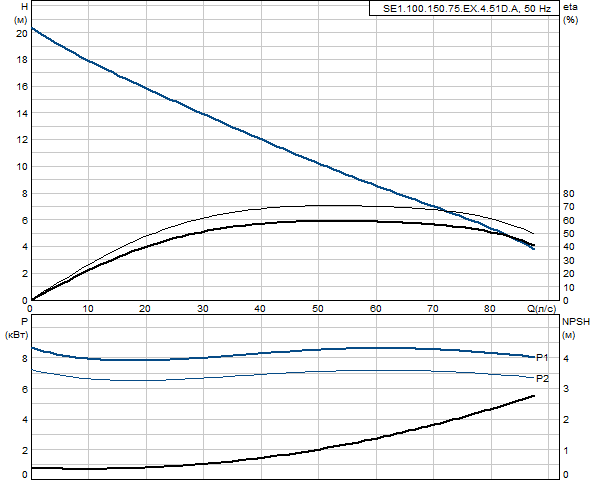
Task: Click the 2 tick on NPSH axis
Action: point(566,419)
